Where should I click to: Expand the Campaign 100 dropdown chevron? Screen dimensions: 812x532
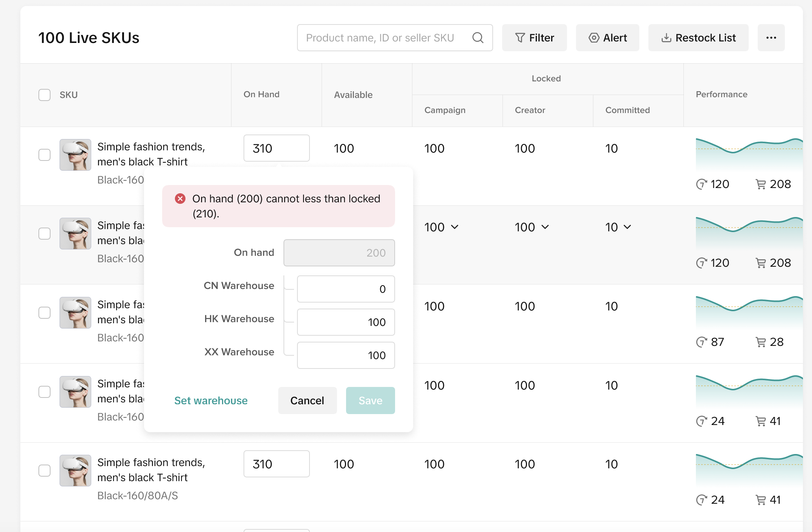(x=455, y=227)
